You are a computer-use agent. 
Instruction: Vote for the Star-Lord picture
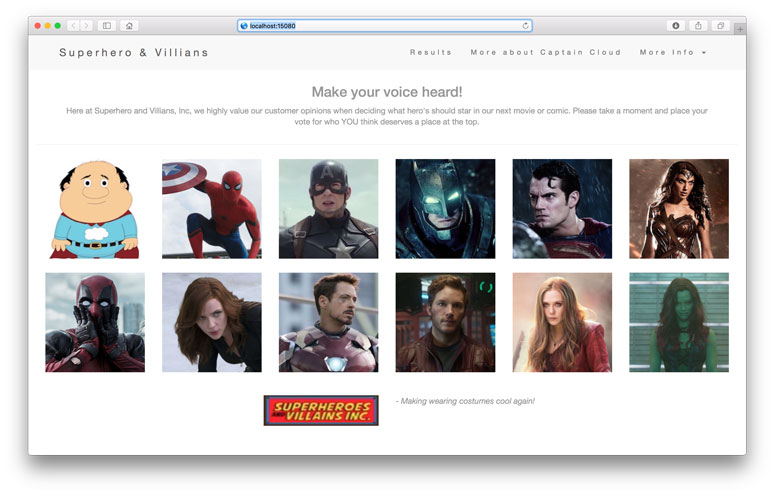(445, 322)
